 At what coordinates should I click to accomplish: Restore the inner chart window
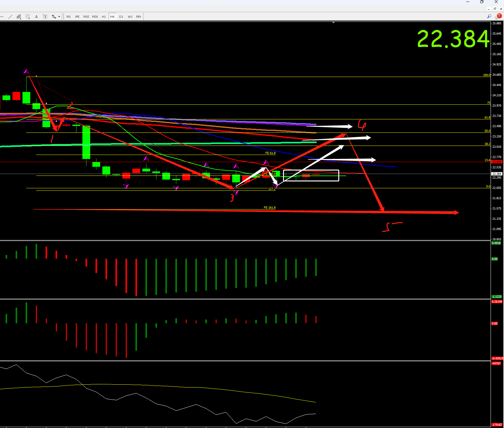coord(495,9)
